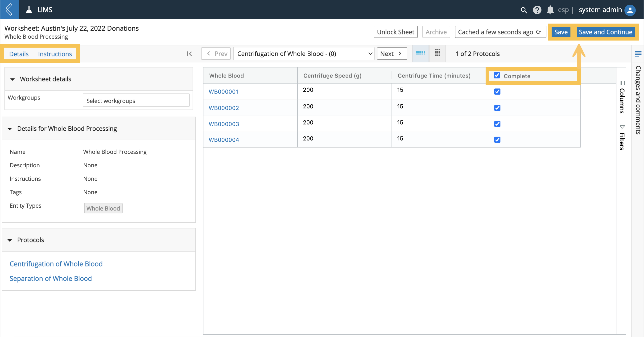Image resolution: width=644 pixels, height=337 pixels.
Task: Click Save and Continue
Action: pyautogui.click(x=606, y=32)
